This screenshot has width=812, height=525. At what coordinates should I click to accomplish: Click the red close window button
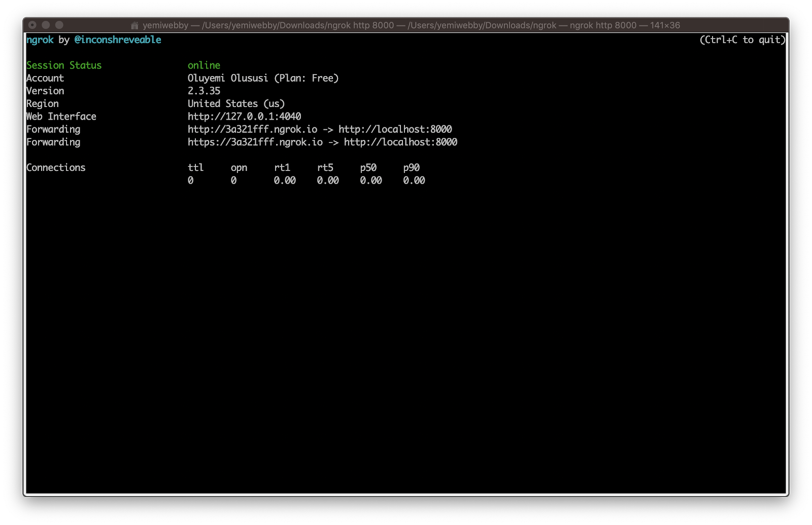(x=32, y=25)
